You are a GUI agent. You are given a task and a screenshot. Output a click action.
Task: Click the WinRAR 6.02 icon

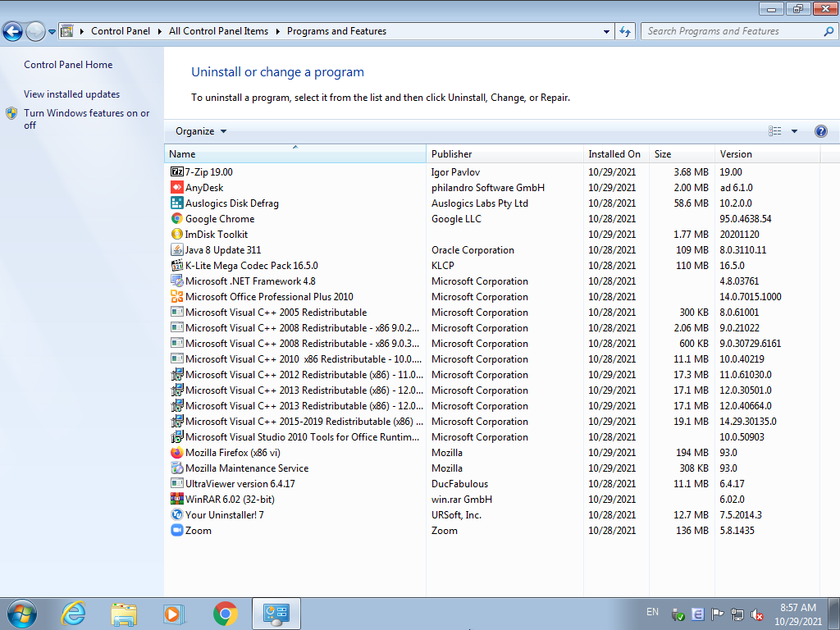tap(176, 500)
